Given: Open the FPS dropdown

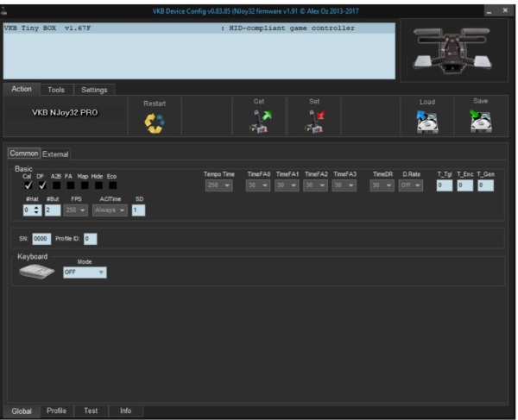Looking at the screenshot, I should [x=76, y=210].
